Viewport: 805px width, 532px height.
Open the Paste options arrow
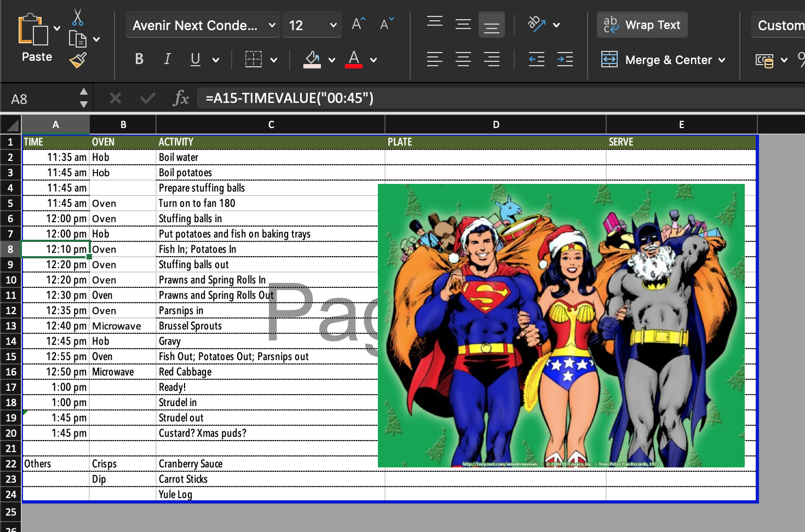(57, 28)
